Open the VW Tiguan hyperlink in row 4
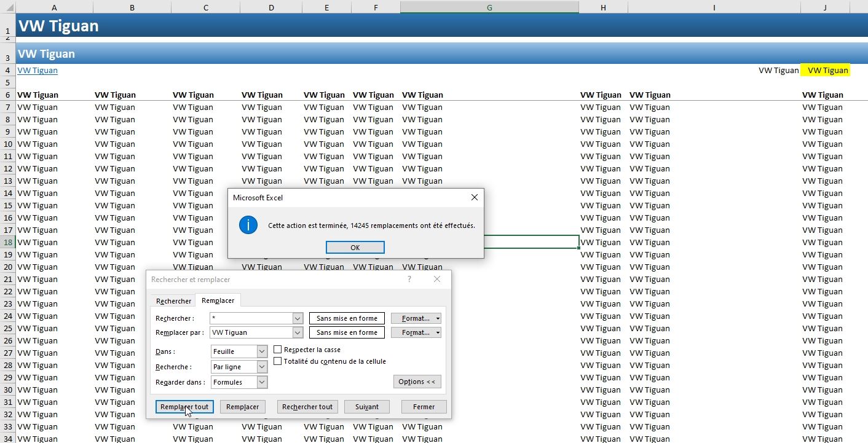Screen dimensions: 868x443 tap(37, 70)
